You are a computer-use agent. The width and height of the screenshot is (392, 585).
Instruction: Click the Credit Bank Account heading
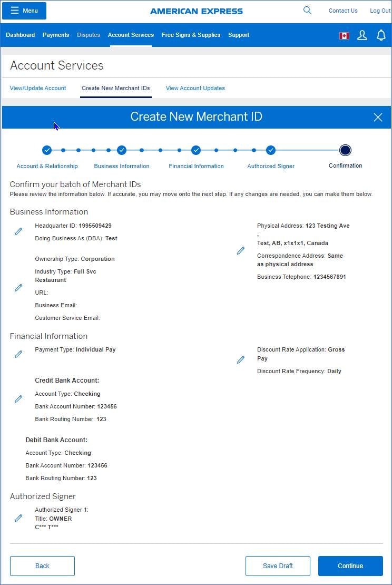point(67,381)
